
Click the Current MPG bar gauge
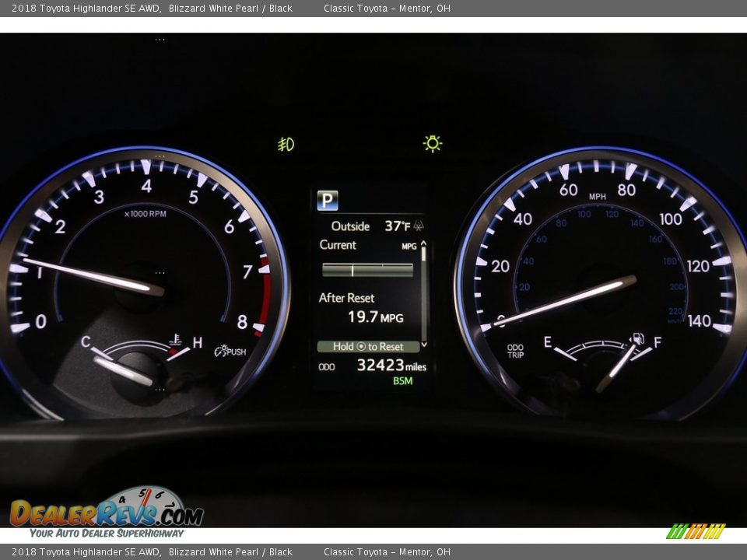pos(368,270)
